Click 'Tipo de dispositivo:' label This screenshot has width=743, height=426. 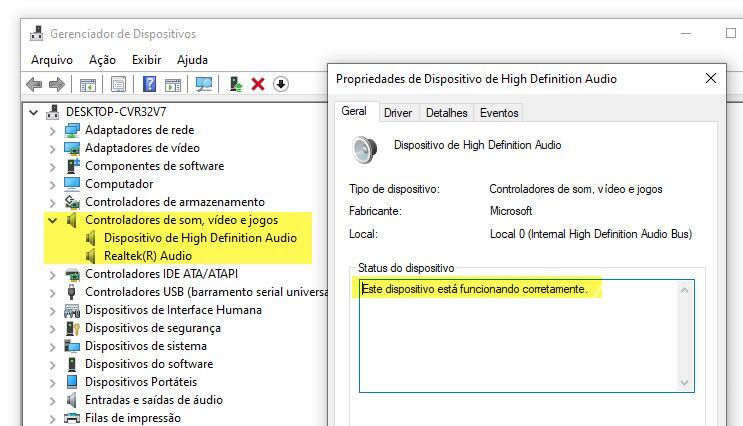click(x=394, y=189)
